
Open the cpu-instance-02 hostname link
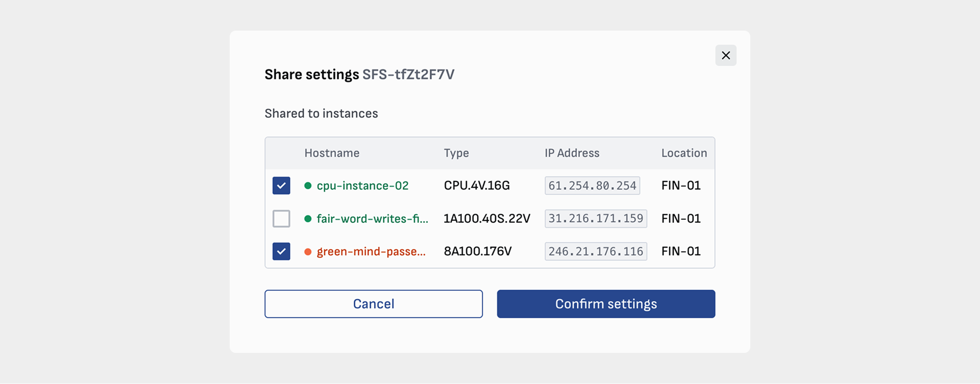pyautogui.click(x=362, y=186)
